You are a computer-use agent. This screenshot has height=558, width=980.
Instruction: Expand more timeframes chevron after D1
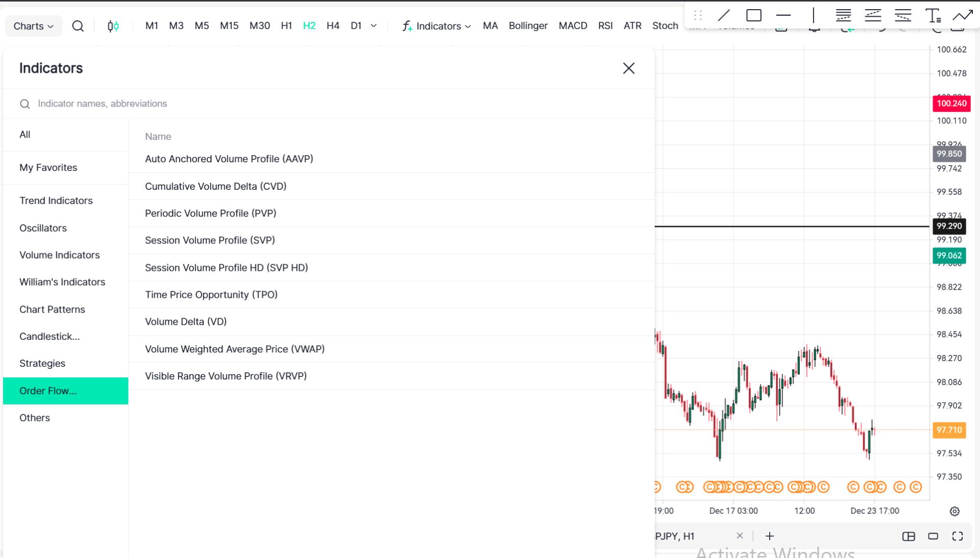pos(374,26)
